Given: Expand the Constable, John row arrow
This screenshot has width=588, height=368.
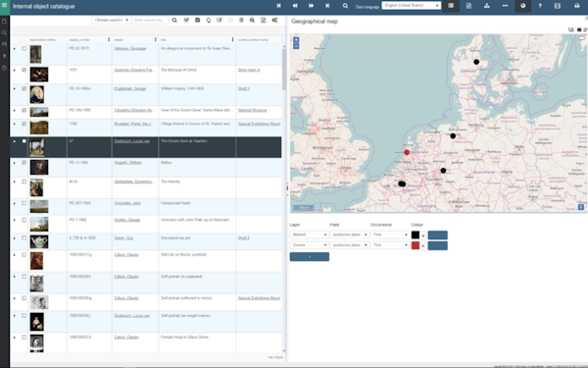Looking at the screenshot, I should (15, 203).
